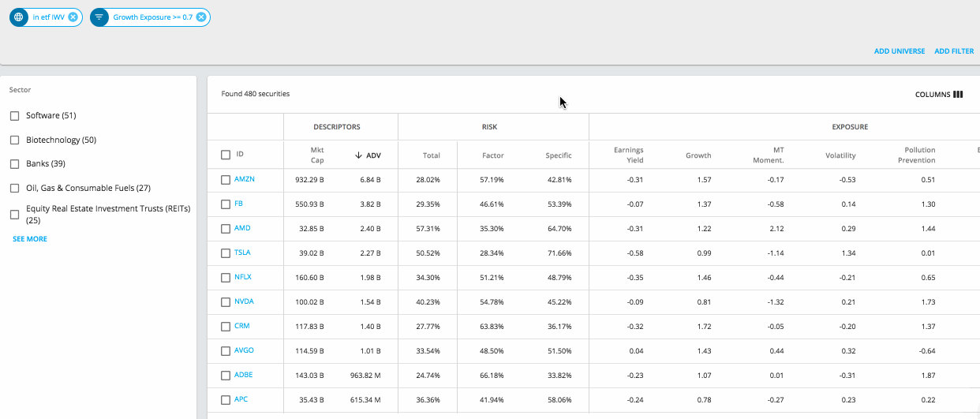
Task: Click ADBE ADV value 963.82 M
Action: pos(366,376)
